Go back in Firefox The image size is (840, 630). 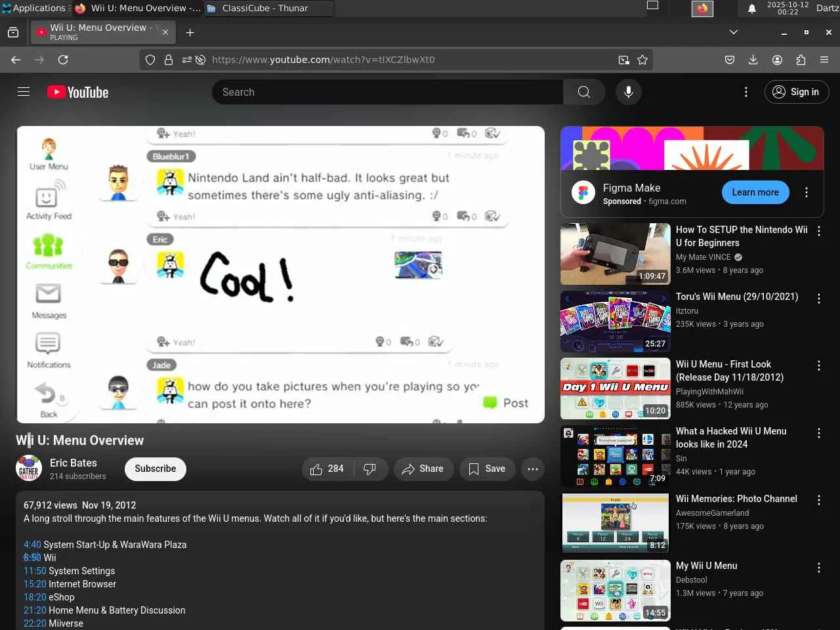[x=16, y=60]
